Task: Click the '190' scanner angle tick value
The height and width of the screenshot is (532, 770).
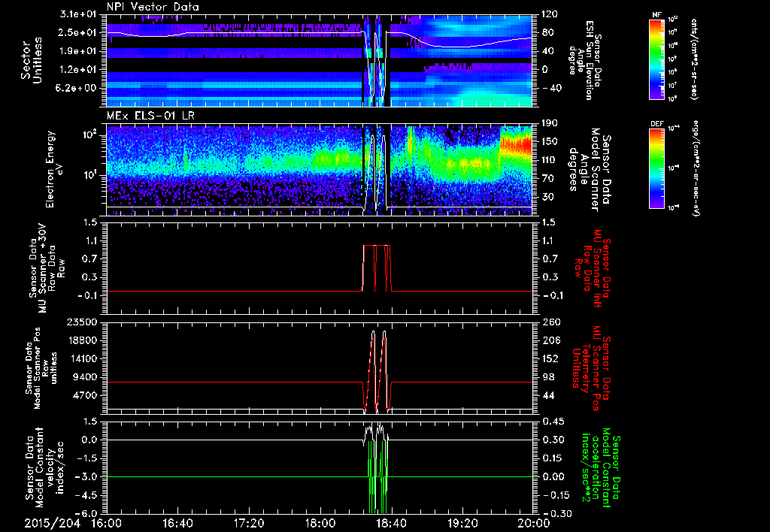Action: (550, 123)
